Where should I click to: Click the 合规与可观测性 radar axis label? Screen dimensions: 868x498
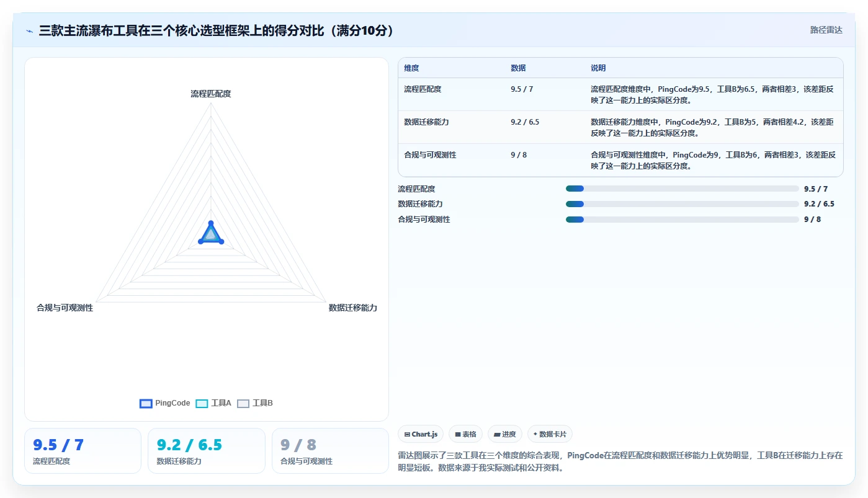click(65, 308)
